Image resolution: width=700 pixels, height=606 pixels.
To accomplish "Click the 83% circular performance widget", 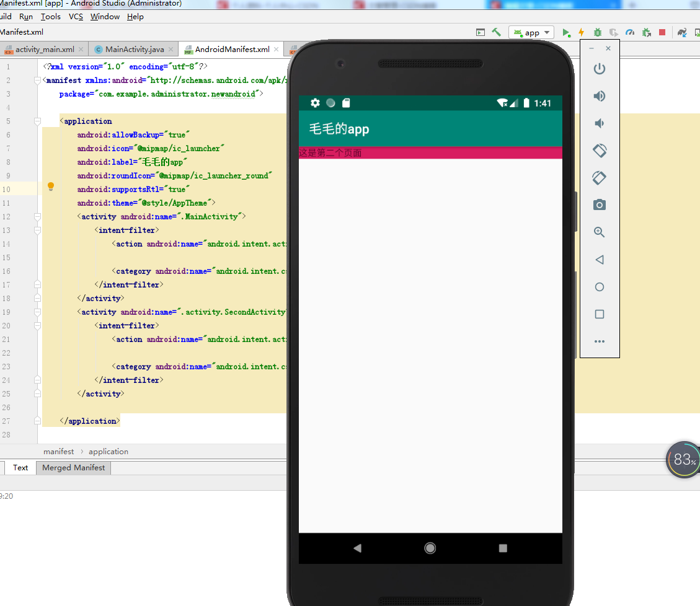I will point(683,460).
